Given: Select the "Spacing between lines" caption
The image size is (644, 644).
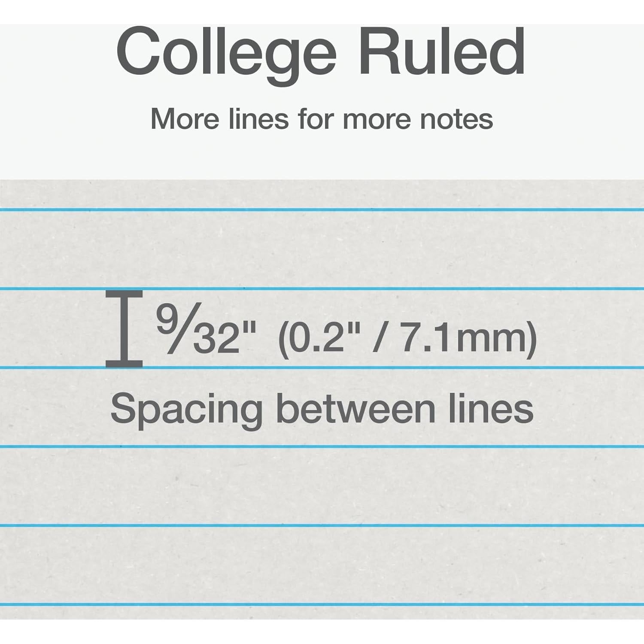Looking at the screenshot, I should (x=322, y=409).
